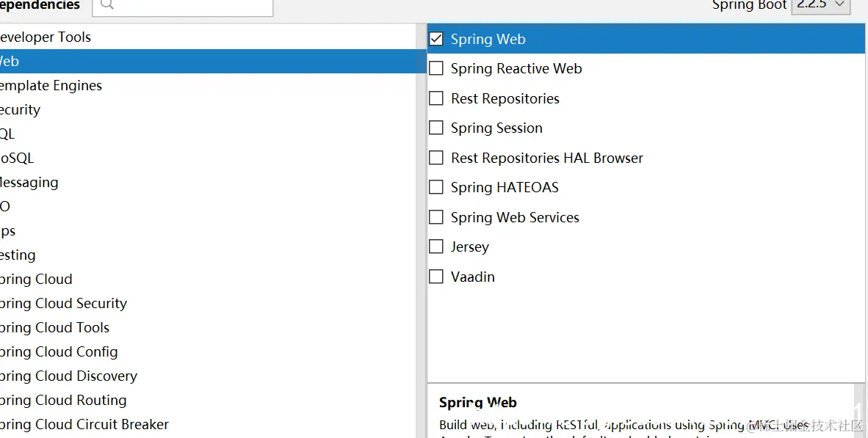Viewport: 868px width, 438px height.
Task: Check the Spring Session dependency box
Action: (x=436, y=128)
